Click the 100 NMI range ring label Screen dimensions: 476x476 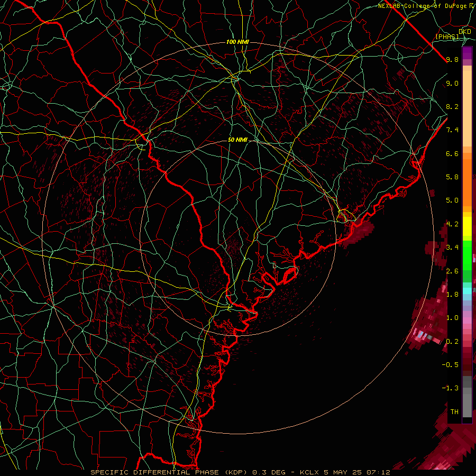[x=237, y=42]
